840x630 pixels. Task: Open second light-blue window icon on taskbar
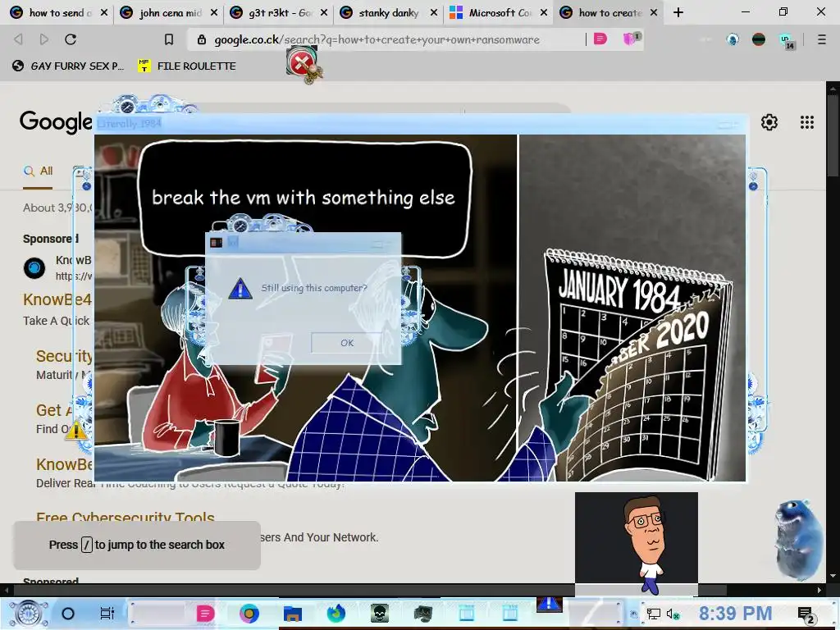510,614
